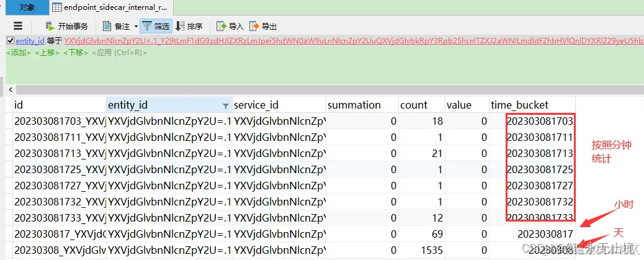Click the <下移> filter link
The width and height of the screenshot is (644, 260).
tap(76, 53)
